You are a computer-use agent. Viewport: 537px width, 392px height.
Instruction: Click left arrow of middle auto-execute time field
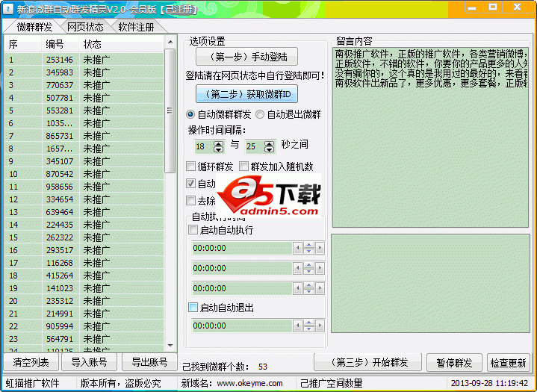(297, 268)
